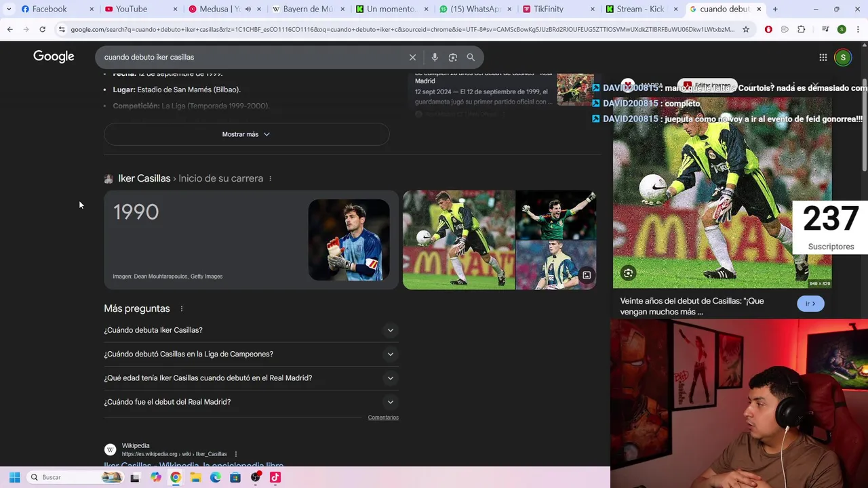The width and height of the screenshot is (868, 488).
Task: Open the tab search dropdown arrow
Action: coord(8,9)
